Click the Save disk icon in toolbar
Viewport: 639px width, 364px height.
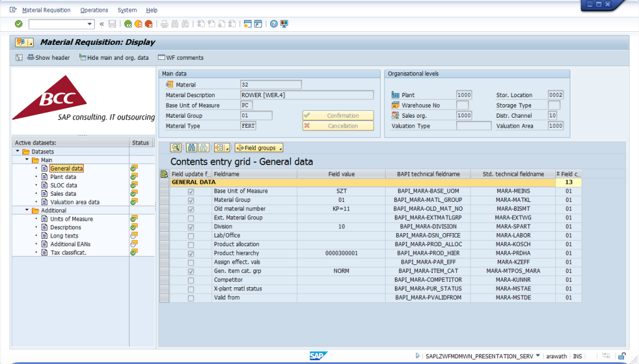click(112, 24)
